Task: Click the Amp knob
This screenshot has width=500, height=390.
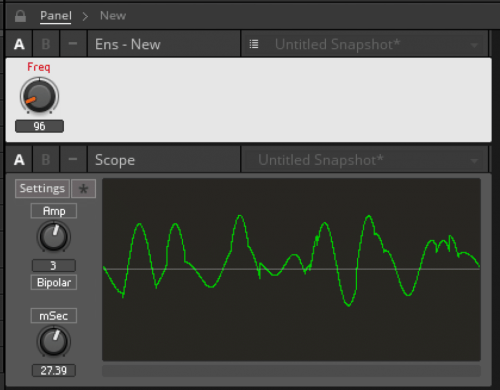Action: [x=53, y=237]
